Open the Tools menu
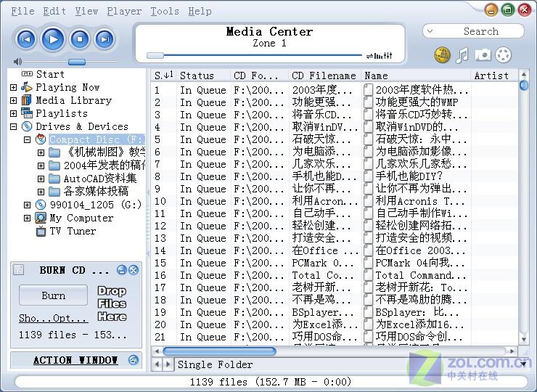Viewport: 537px width, 392px height. 165,12
